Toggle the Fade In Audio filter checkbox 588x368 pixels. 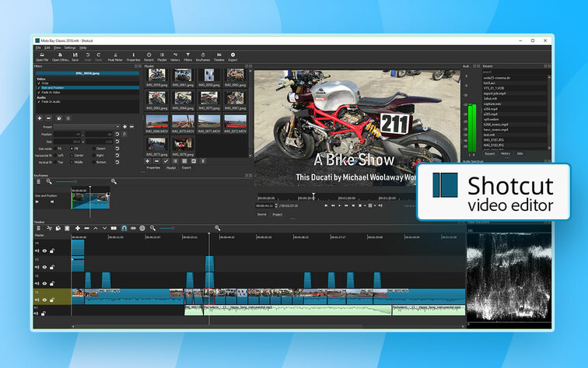click(39, 102)
